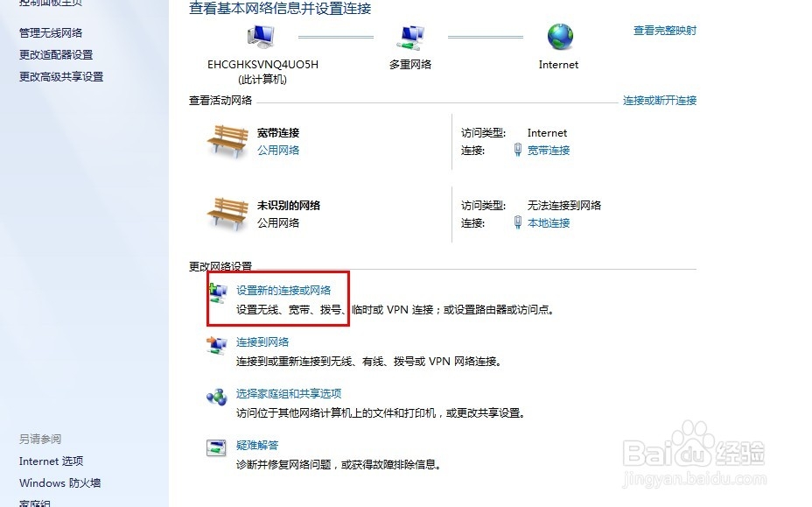The image size is (812, 507).
Task: Click the 连接到网络 icon
Action: (x=216, y=345)
